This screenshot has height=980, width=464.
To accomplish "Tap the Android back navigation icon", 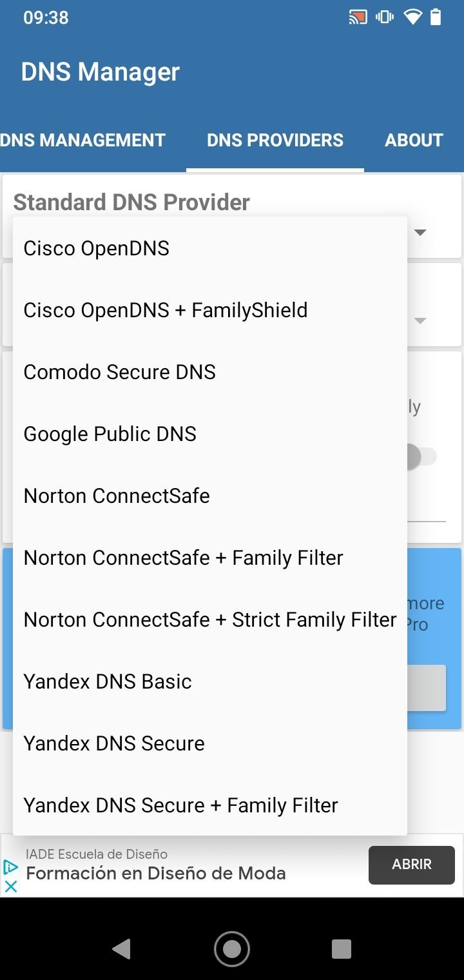I will [x=121, y=949].
